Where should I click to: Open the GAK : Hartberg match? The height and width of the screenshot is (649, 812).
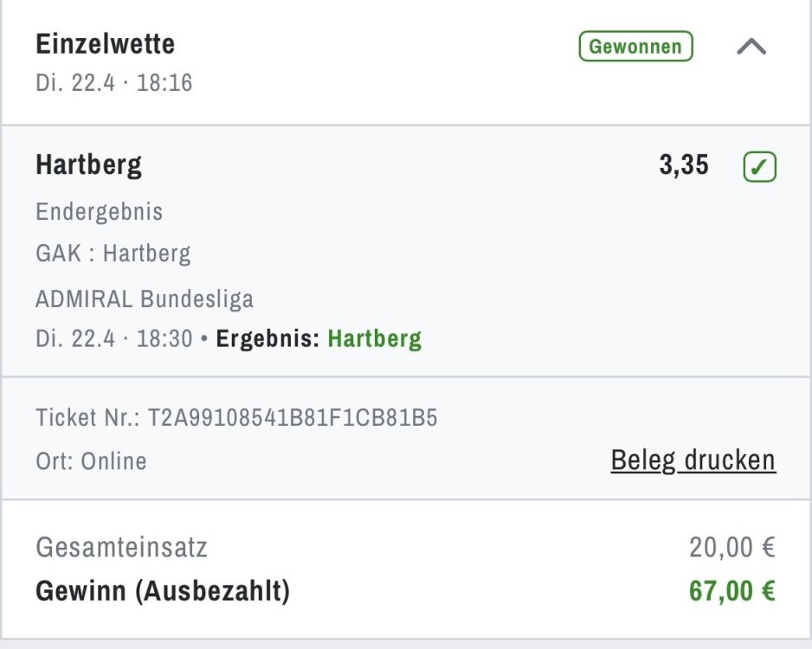pos(113,254)
